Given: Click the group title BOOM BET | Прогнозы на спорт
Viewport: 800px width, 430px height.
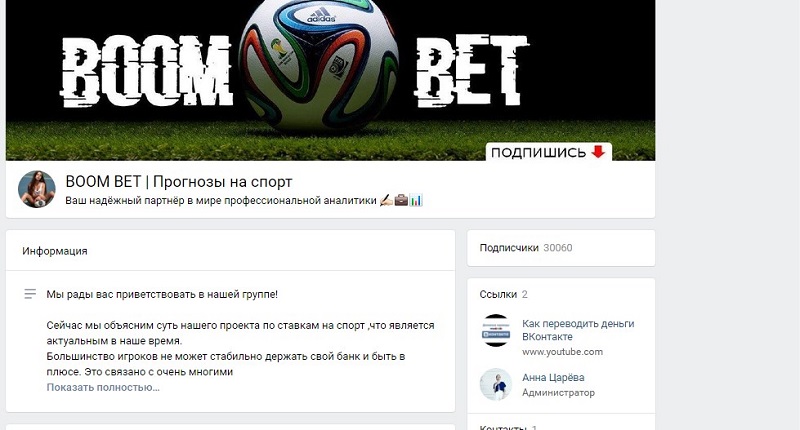Looking at the screenshot, I should tap(179, 182).
